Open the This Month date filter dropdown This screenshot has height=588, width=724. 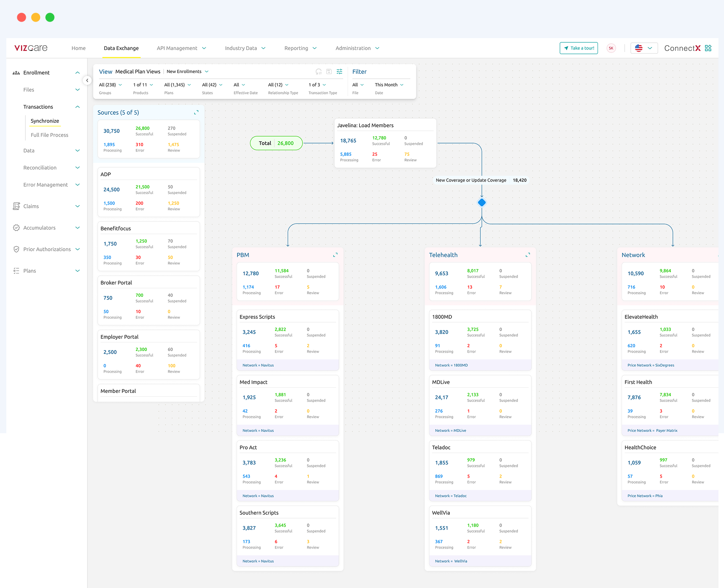(x=389, y=85)
